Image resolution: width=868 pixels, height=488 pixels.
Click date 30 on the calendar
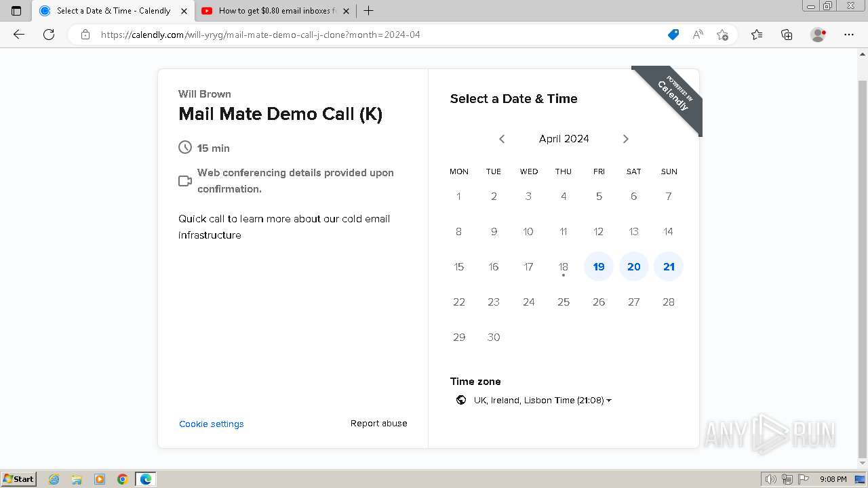(x=494, y=338)
